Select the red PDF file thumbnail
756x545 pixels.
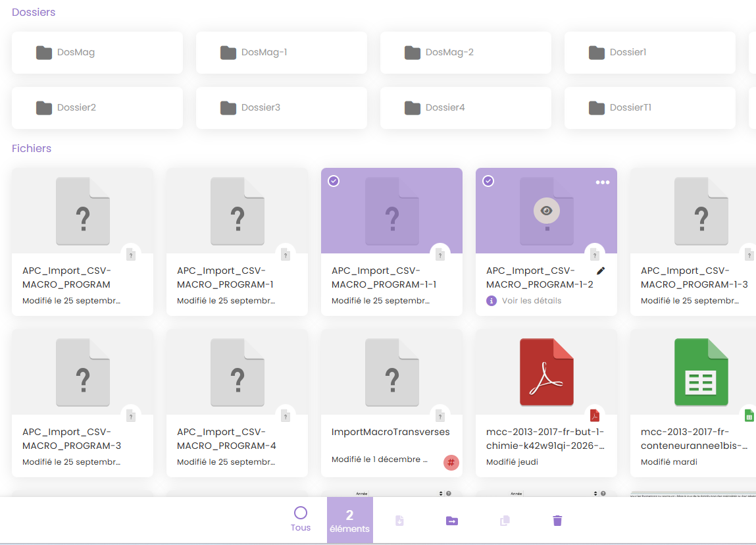click(x=546, y=372)
